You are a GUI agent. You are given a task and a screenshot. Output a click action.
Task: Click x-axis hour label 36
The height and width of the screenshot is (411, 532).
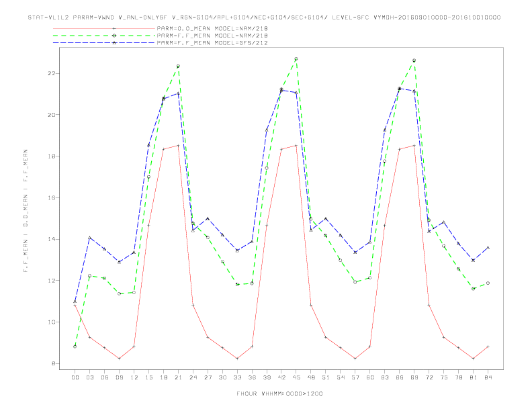click(252, 377)
